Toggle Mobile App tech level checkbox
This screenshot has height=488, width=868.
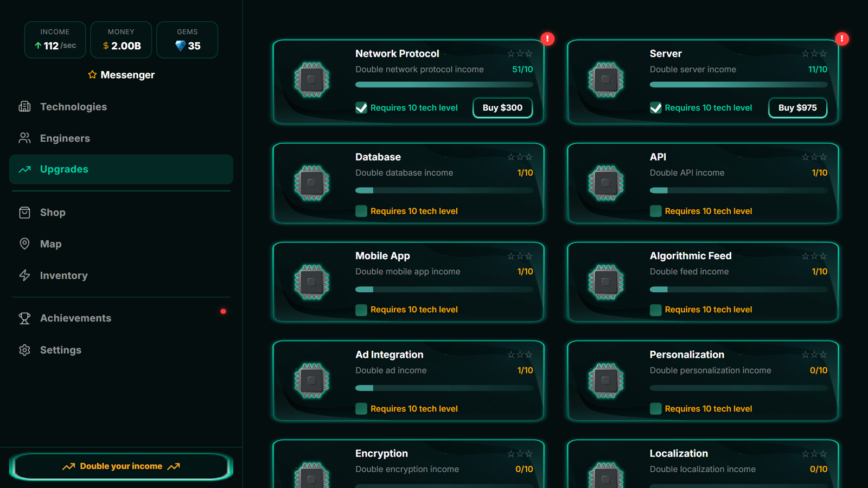click(361, 310)
